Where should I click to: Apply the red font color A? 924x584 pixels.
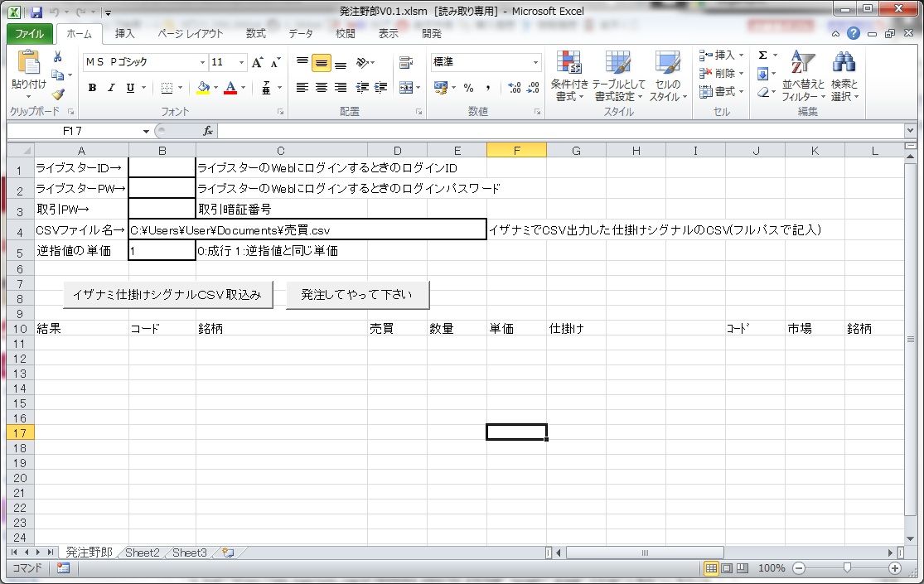point(230,88)
